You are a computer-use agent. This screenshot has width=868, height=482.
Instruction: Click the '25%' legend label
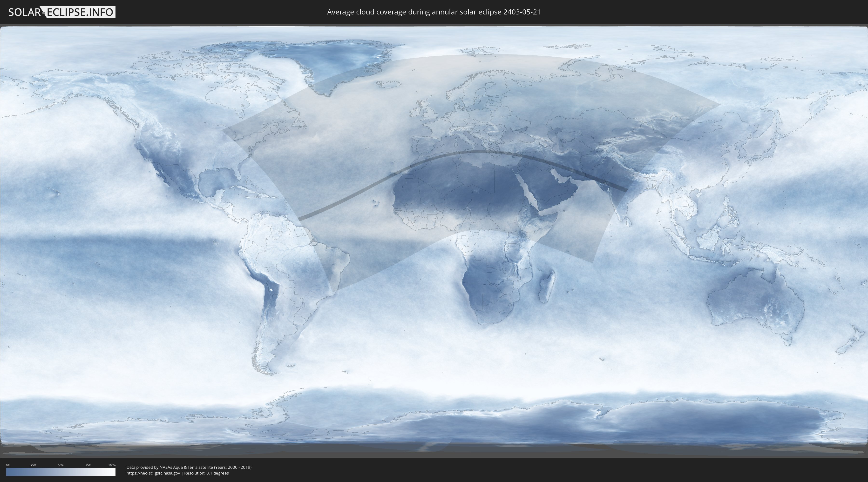33,465
